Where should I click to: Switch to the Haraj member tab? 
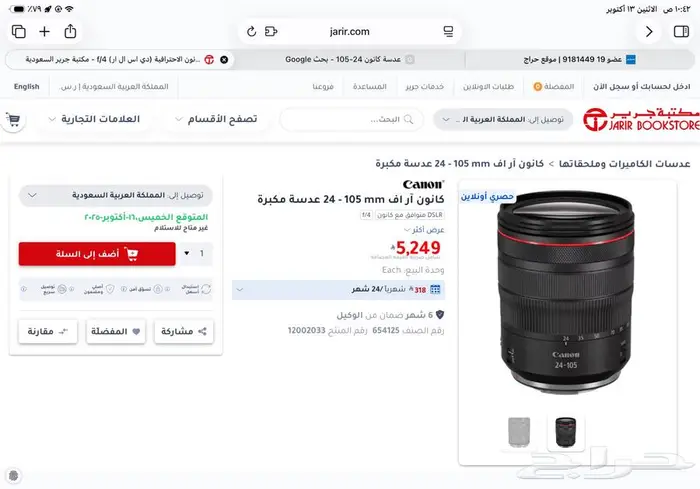tap(579, 59)
